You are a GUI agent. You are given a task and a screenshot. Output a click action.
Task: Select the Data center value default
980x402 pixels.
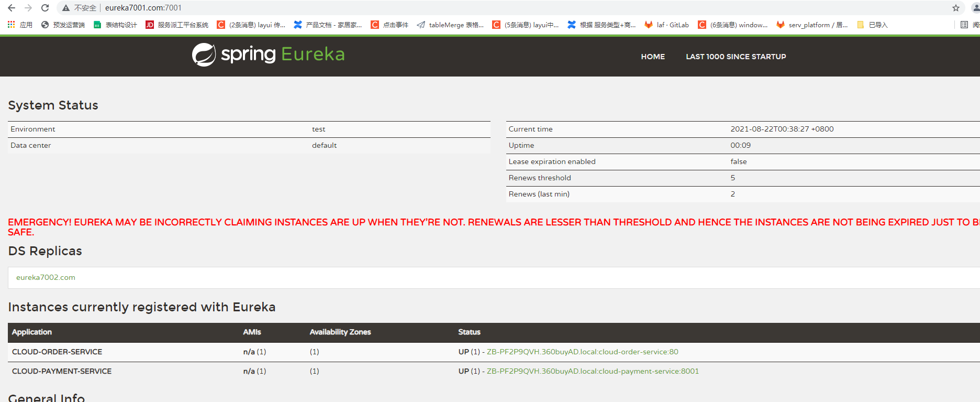tap(324, 145)
